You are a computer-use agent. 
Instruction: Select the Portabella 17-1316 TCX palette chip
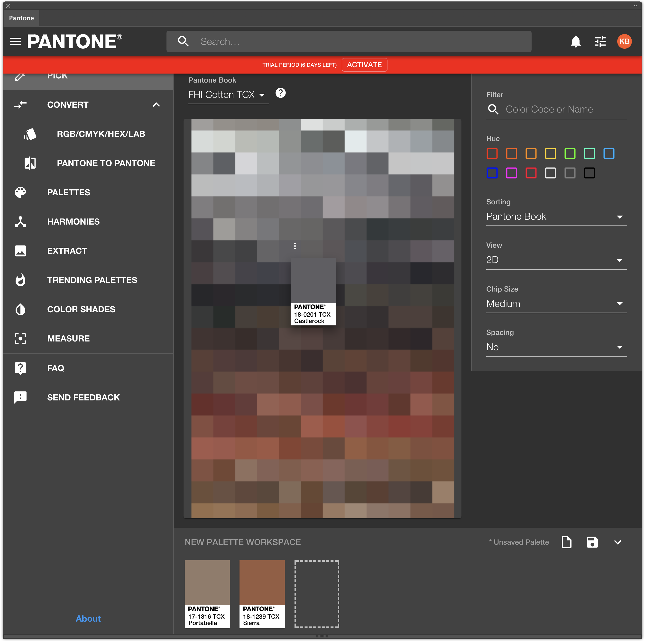click(x=207, y=594)
